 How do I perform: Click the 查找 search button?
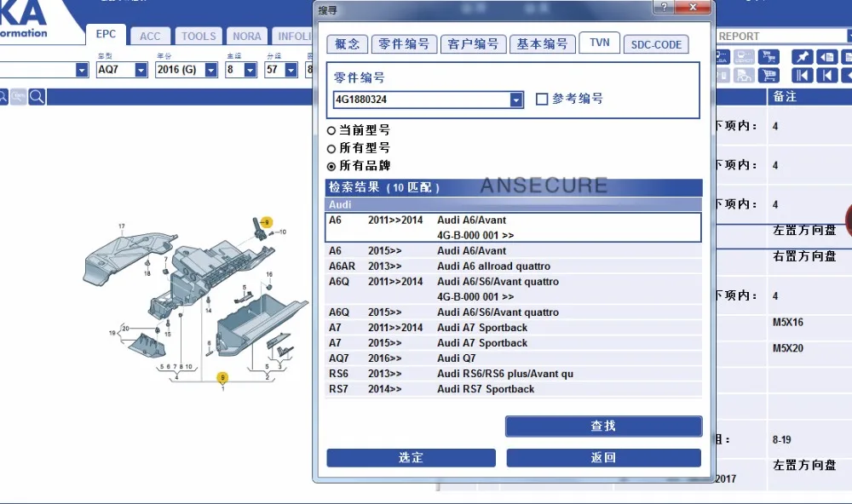click(604, 427)
